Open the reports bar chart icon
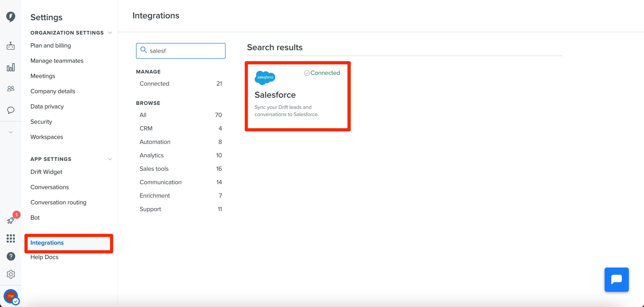The image size is (644, 307). [11, 67]
